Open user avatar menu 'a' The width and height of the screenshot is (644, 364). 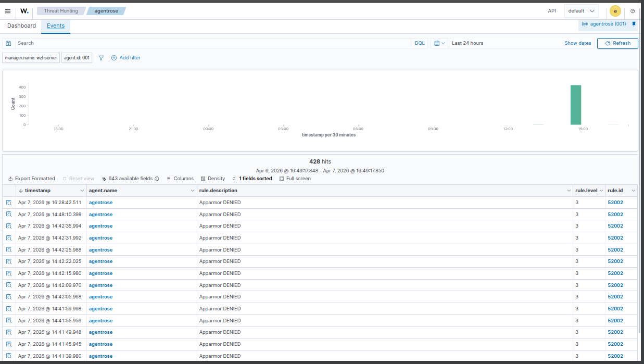(615, 11)
